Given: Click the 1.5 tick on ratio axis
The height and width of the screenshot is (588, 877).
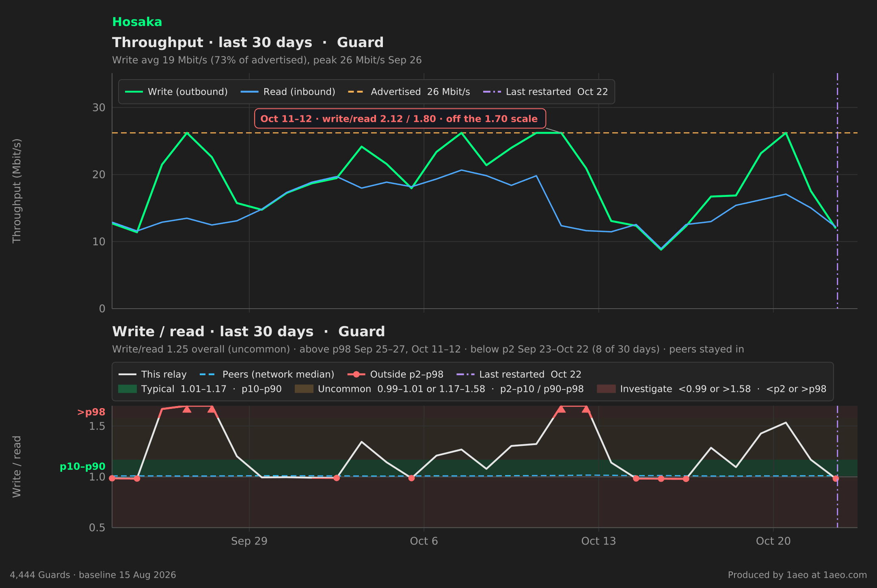Looking at the screenshot, I should (97, 426).
